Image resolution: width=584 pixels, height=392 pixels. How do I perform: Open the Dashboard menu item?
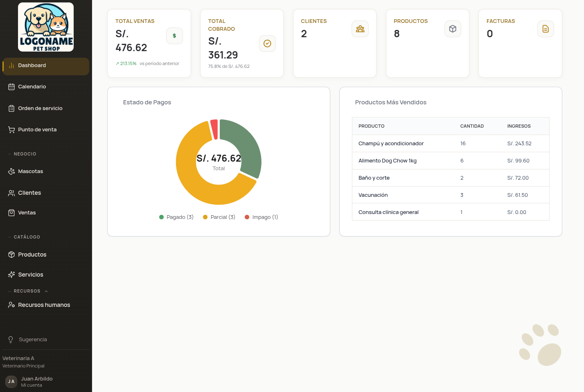point(46,66)
